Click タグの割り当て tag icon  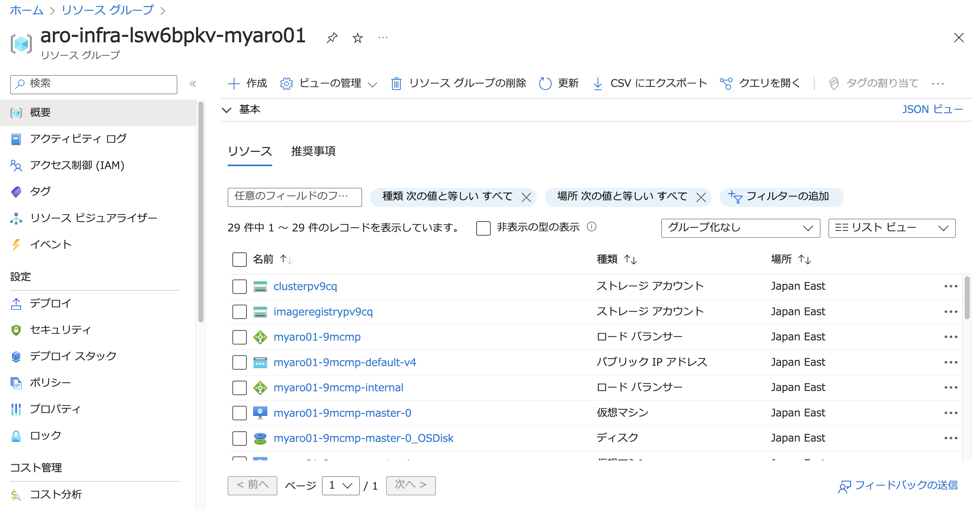[834, 83]
